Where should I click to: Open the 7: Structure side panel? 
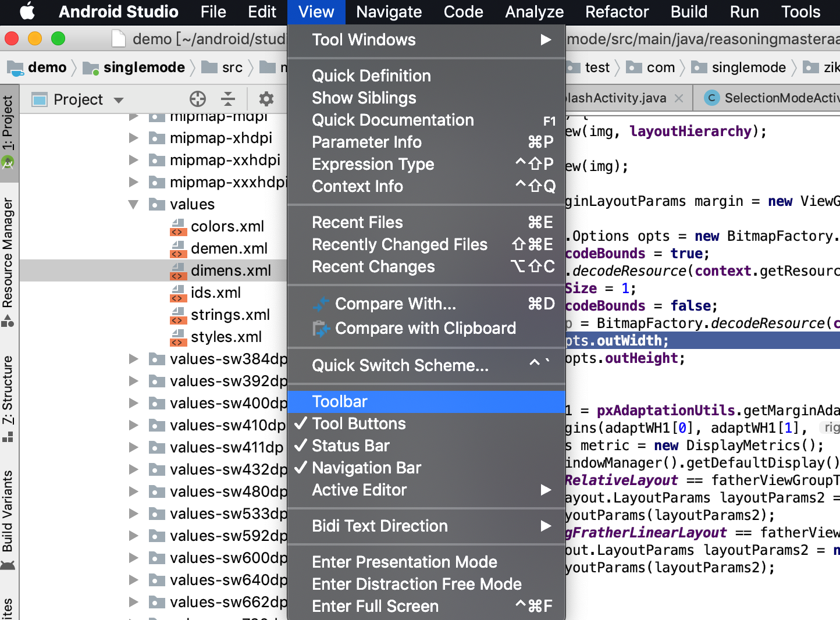point(8,399)
